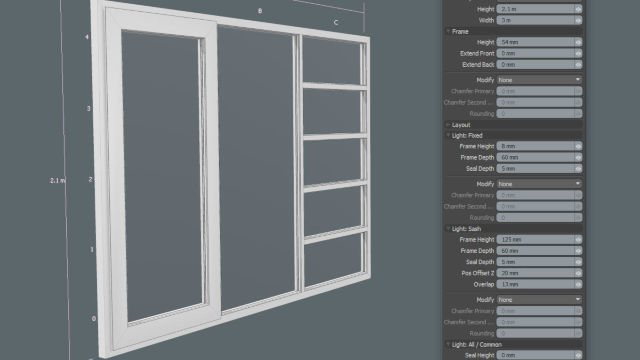Click the Light: Fixed Frame Depth field
Screen dimensions: 640x360
coord(539,157)
